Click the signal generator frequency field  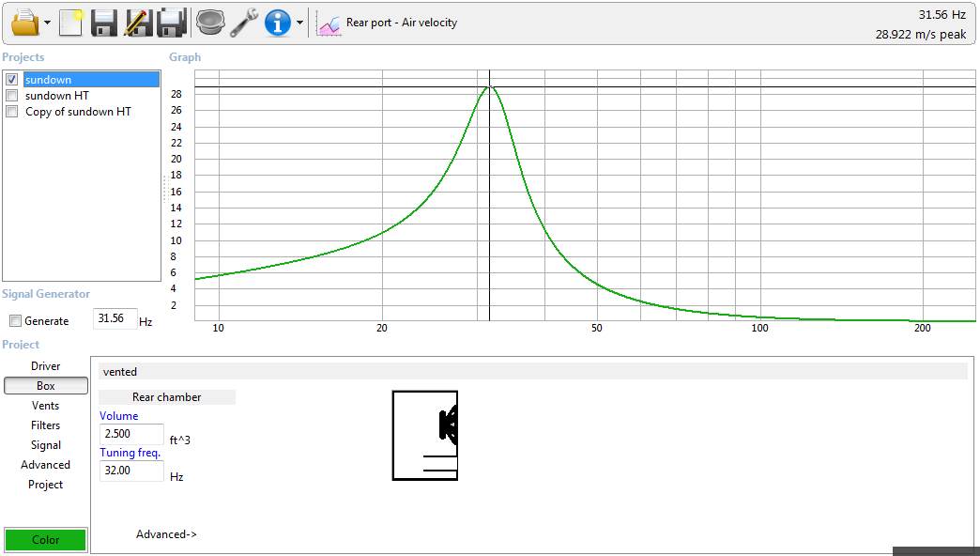point(115,319)
